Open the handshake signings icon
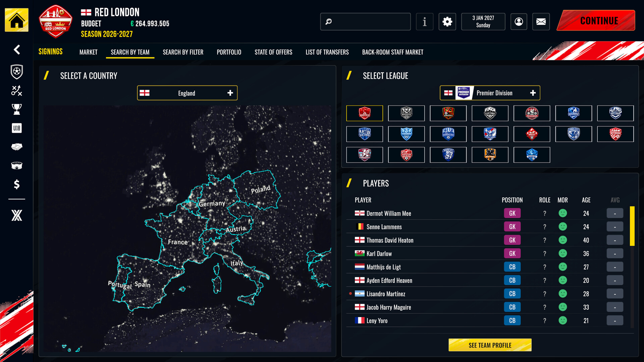The image size is (644, 362). tap(17, 147)
